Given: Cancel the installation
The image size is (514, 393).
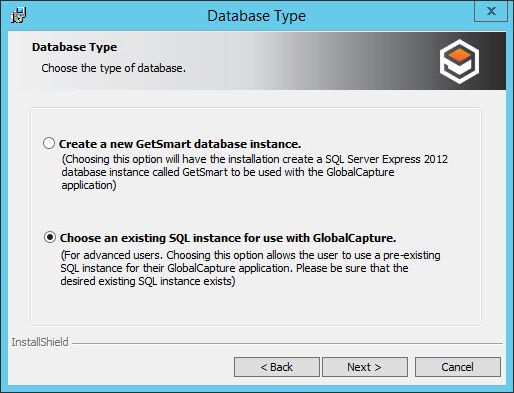Looking at the screenshot, I should click(x=457, y=367).
